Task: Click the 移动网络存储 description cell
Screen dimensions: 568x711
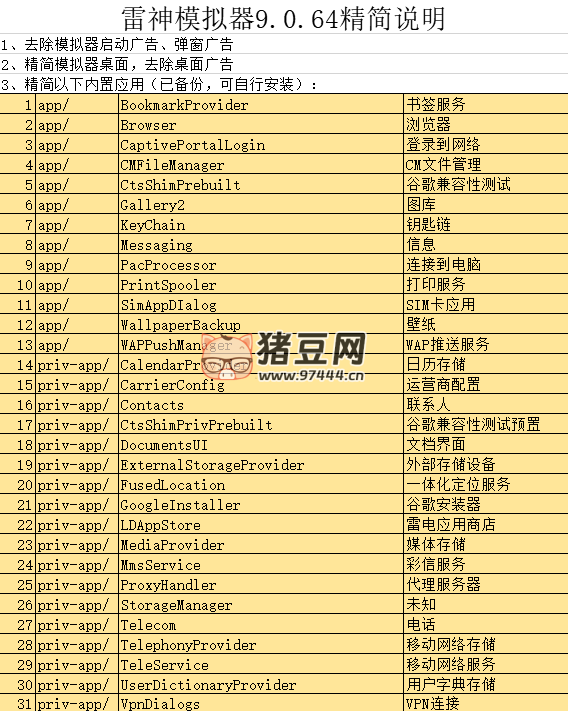Action: click(486, 644)
